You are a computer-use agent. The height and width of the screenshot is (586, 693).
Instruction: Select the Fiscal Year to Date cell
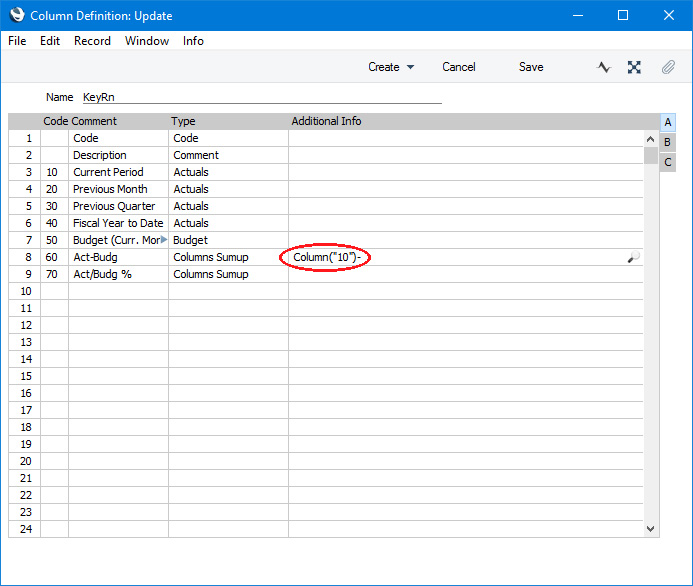[x=118, y=223]
